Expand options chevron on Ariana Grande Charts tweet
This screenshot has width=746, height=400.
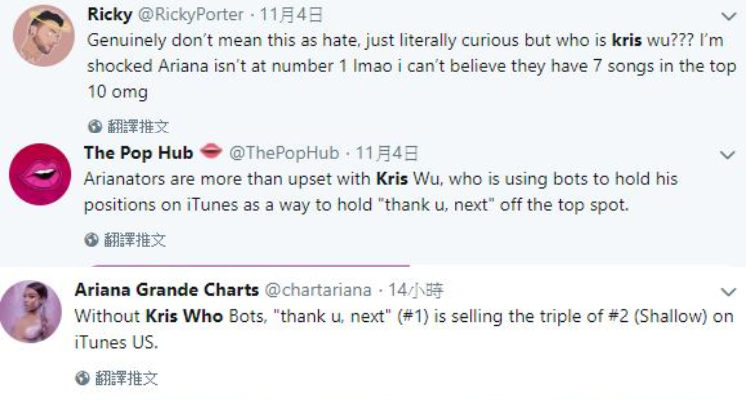[x=727, y=292]
